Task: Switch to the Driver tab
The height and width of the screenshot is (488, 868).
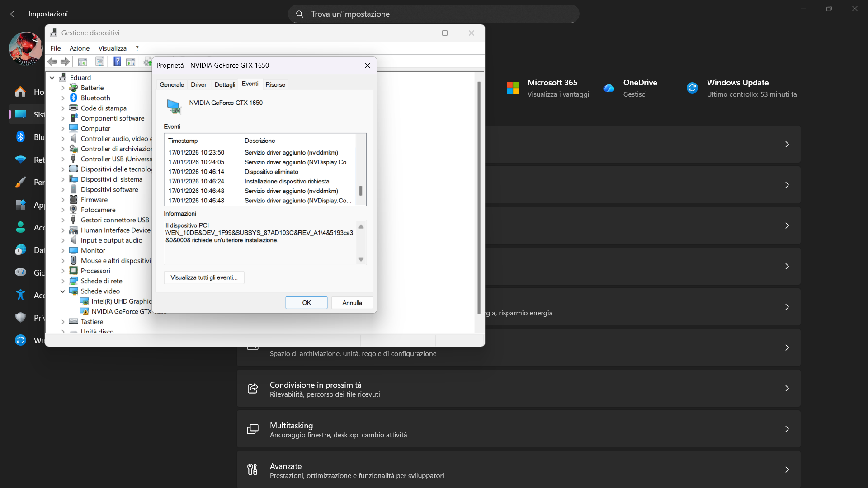Action: pos(198,84)
